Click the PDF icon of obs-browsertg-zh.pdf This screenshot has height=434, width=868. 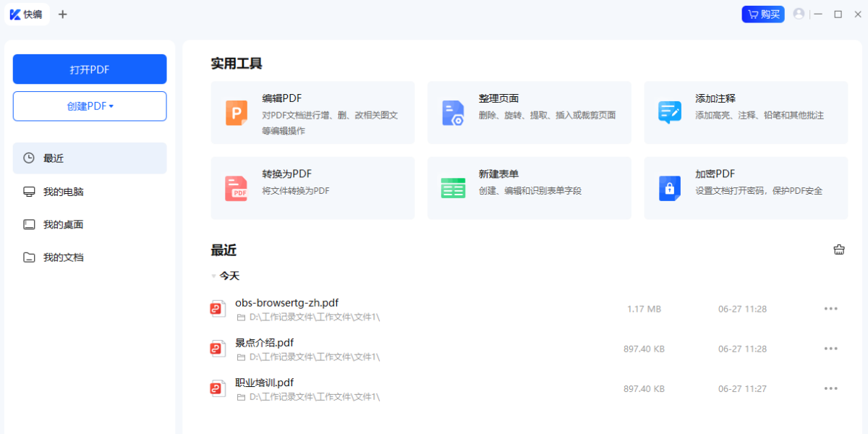click(218, 309)
